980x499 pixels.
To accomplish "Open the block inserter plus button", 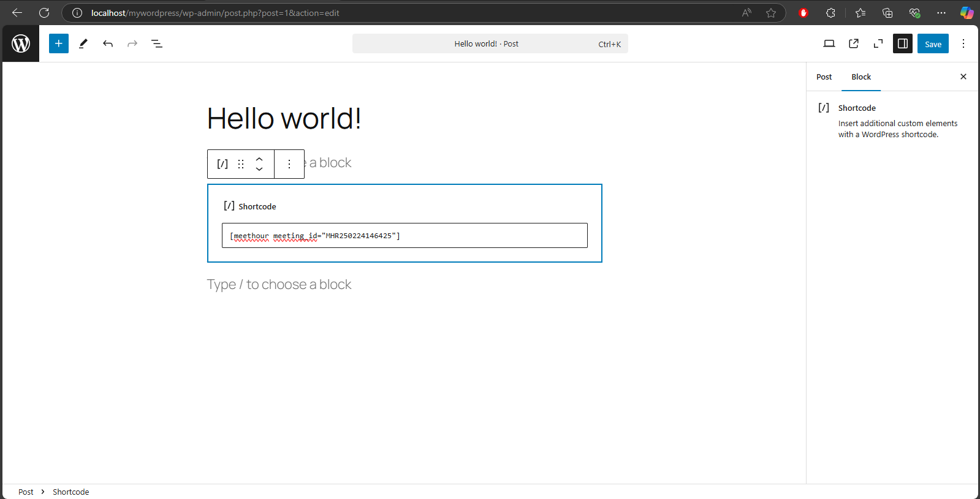I will [59, 43].
